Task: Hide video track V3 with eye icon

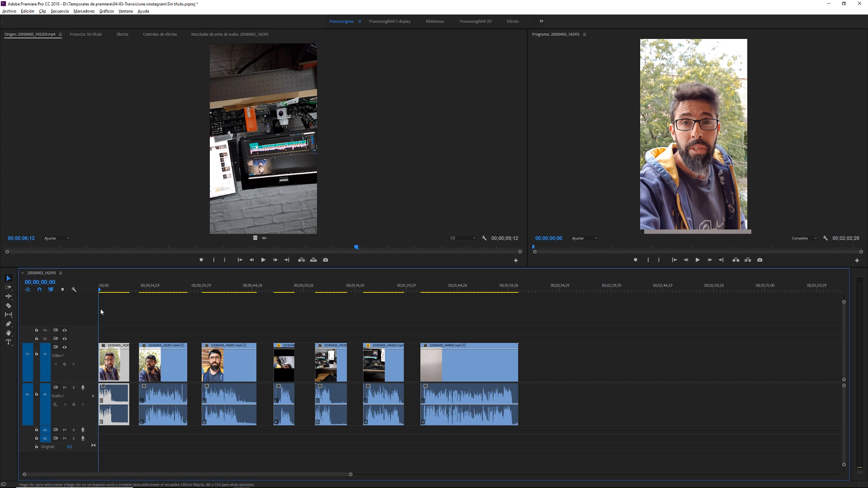Action: 65,330
